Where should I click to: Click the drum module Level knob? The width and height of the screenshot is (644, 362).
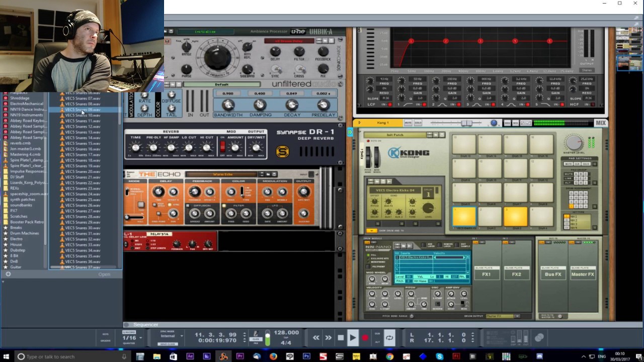428,208
